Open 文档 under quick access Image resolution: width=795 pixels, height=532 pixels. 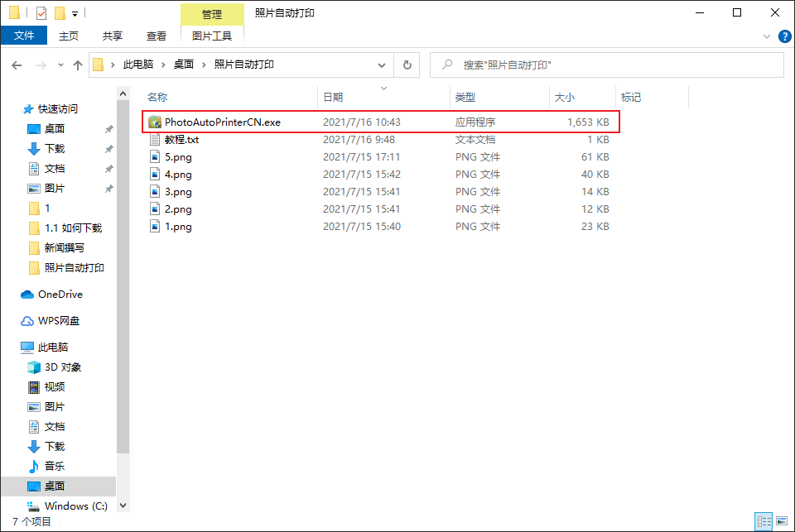(x=55, y=168)
